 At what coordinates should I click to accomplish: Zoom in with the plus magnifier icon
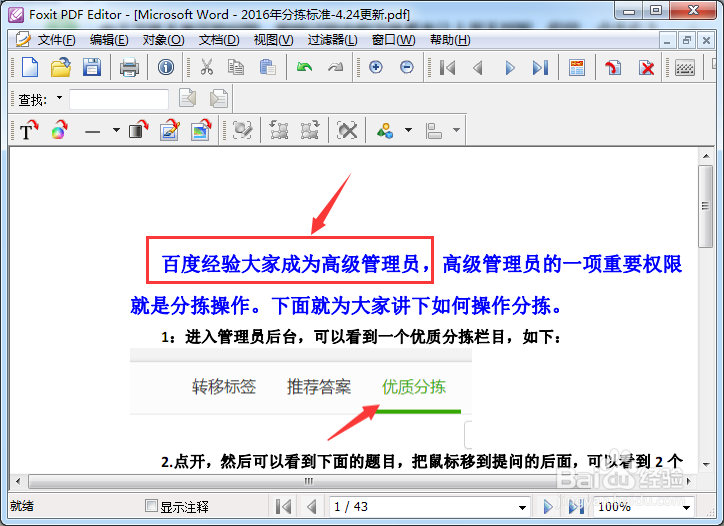click(x=376, y=67)
